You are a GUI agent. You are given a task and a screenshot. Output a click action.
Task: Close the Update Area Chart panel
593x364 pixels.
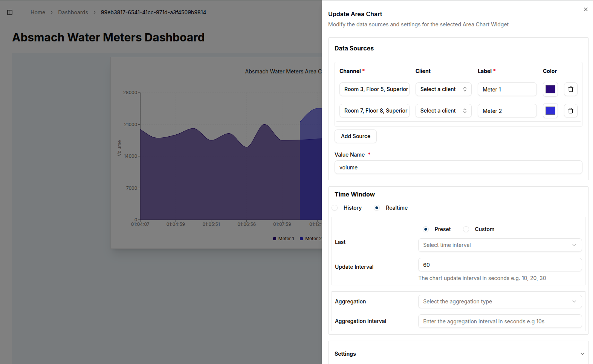[585, 9]
